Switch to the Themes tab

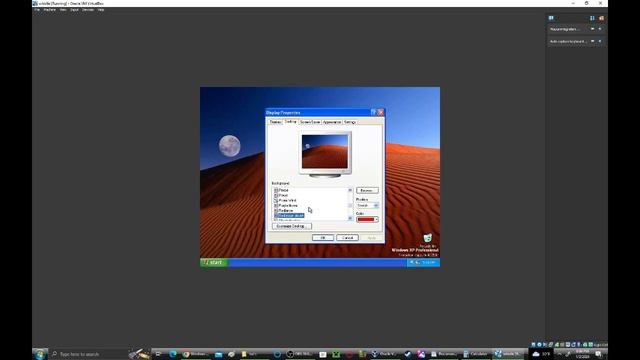pos(275,122)
